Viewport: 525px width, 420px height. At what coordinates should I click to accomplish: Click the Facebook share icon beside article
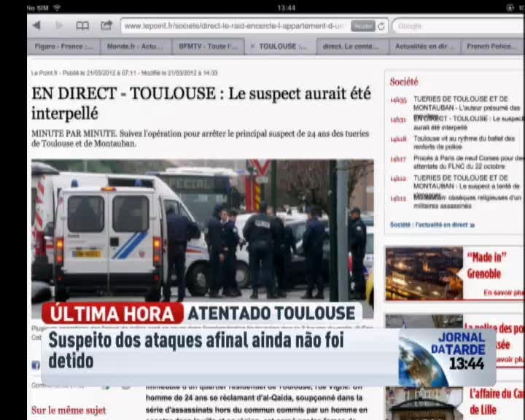35,365
